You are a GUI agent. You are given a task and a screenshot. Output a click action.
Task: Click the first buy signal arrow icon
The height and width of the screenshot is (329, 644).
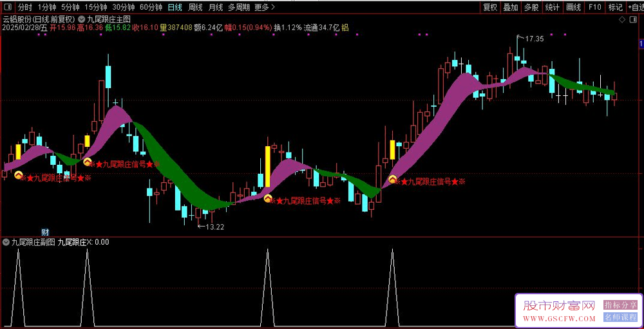tap(19, 175)
